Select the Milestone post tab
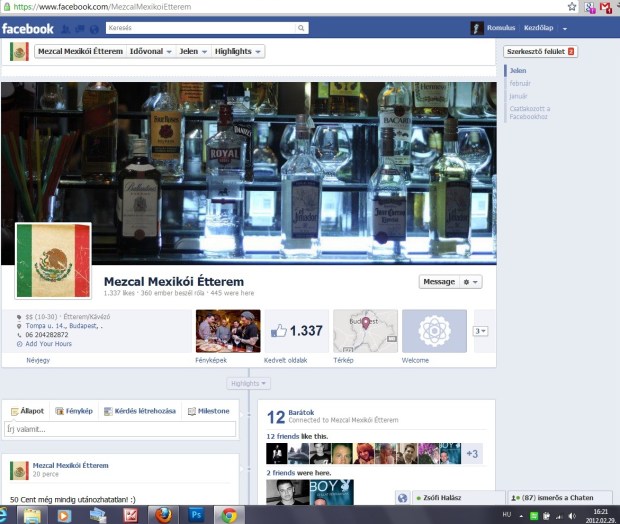Image resolution: width=620 pixels, height=524 pixels. pyautogui.click(x=208, y=411)
